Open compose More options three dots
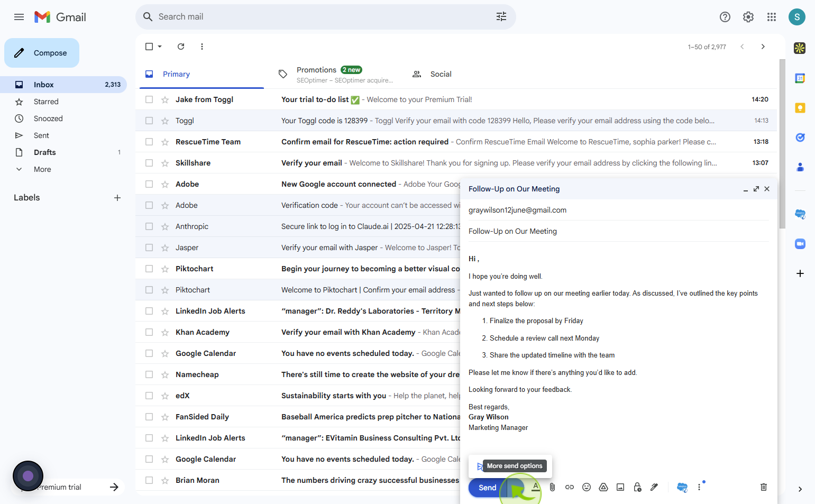This screenshot has height=504, width=815. 699,487
